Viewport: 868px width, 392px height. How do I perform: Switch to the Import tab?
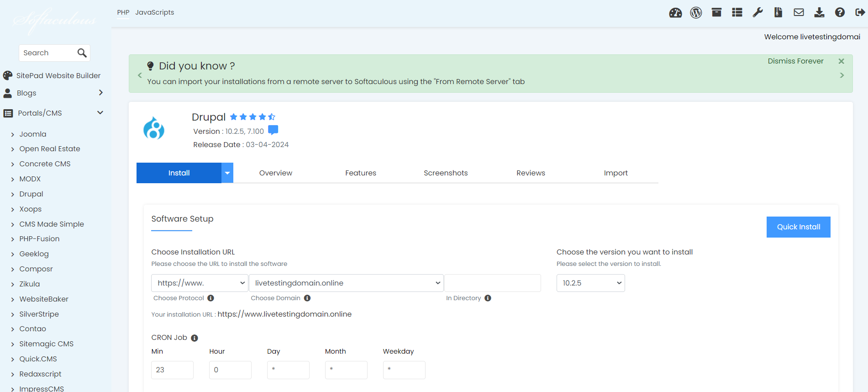tap(615, 173)
